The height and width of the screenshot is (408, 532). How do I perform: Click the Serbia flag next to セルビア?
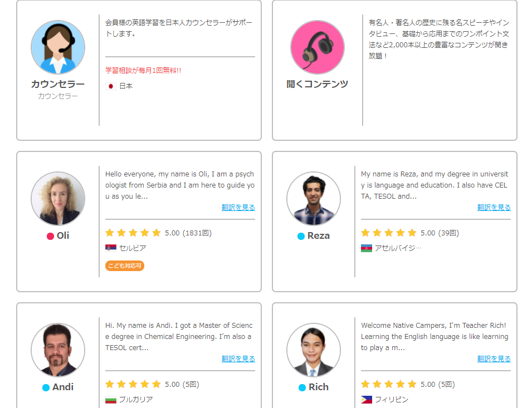click(x=110, y=248)
